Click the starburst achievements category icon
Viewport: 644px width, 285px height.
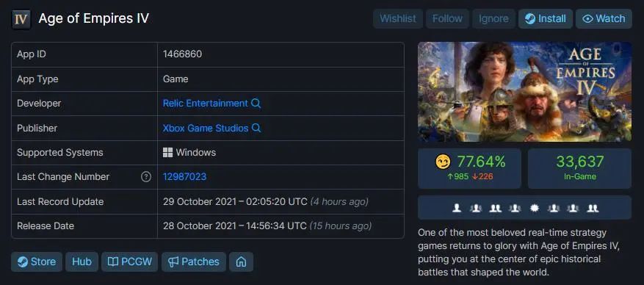click(x=535, y=208)
